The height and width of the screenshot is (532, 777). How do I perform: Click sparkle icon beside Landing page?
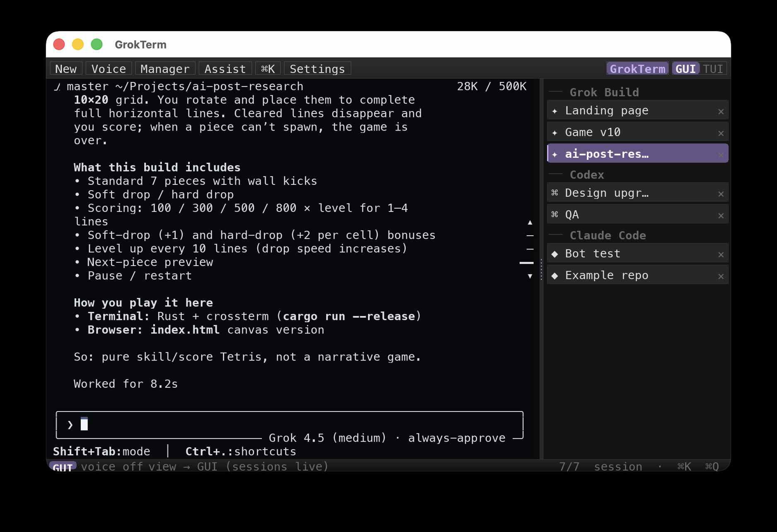coord(555,111)
